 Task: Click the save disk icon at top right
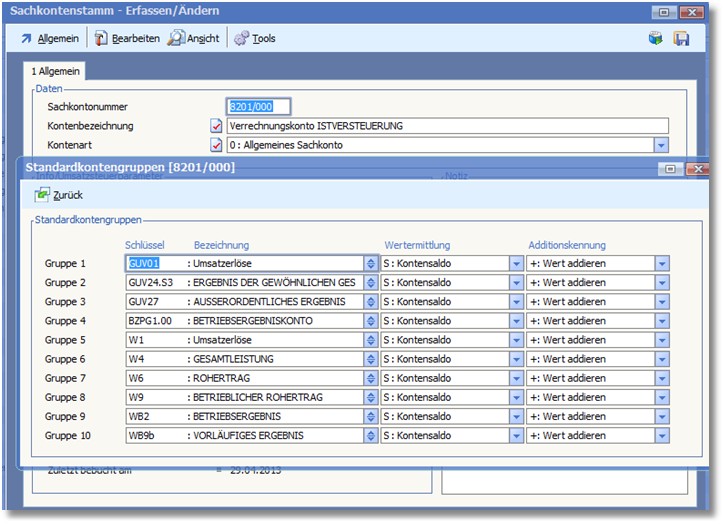pos(681,38)
